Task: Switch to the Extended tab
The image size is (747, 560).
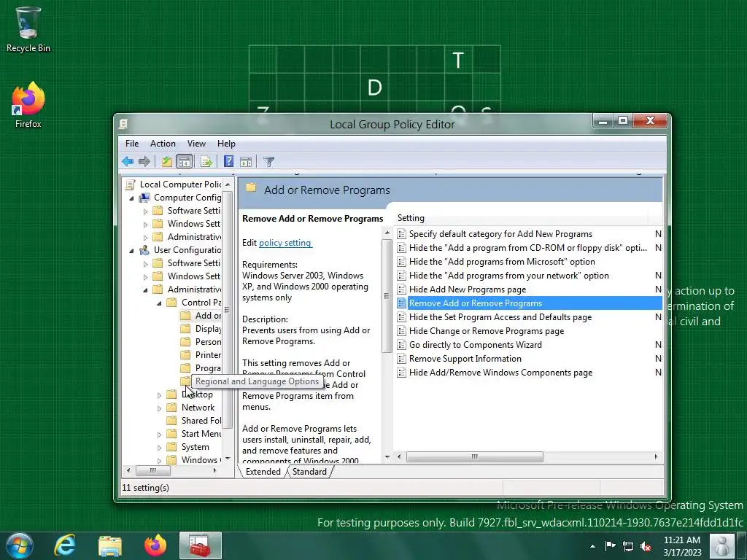Action: 263,472
